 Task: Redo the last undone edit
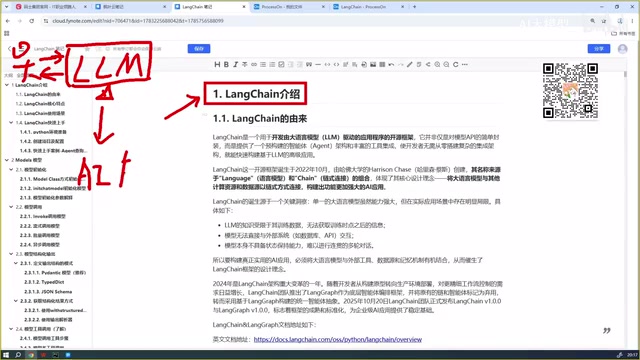(x=400, y=64)
